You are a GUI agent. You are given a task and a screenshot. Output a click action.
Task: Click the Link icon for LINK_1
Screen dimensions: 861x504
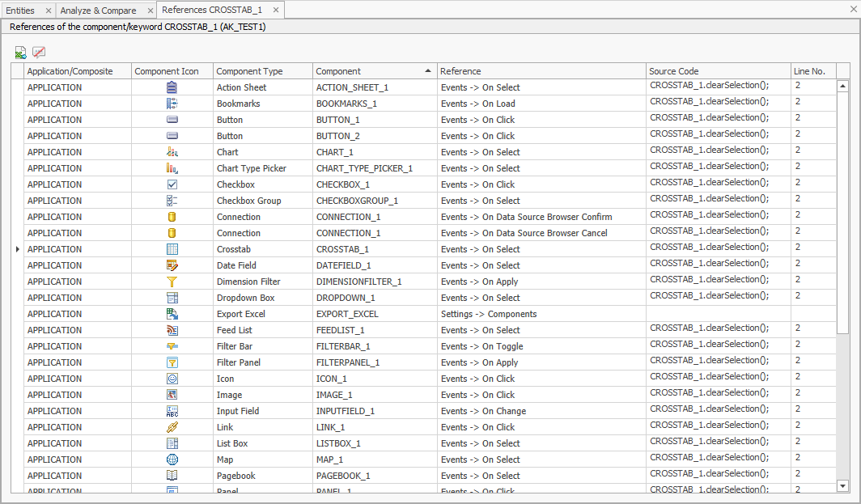pos(172,427)
